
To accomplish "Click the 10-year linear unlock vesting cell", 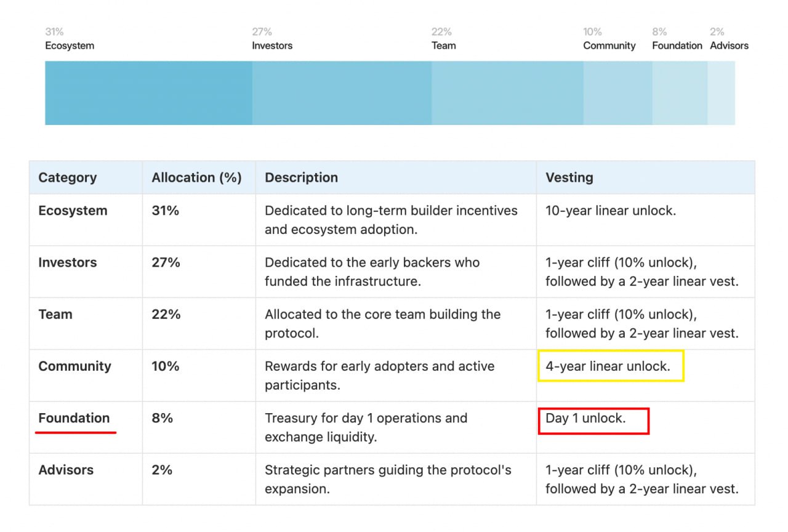I will [x=611, y=211].
